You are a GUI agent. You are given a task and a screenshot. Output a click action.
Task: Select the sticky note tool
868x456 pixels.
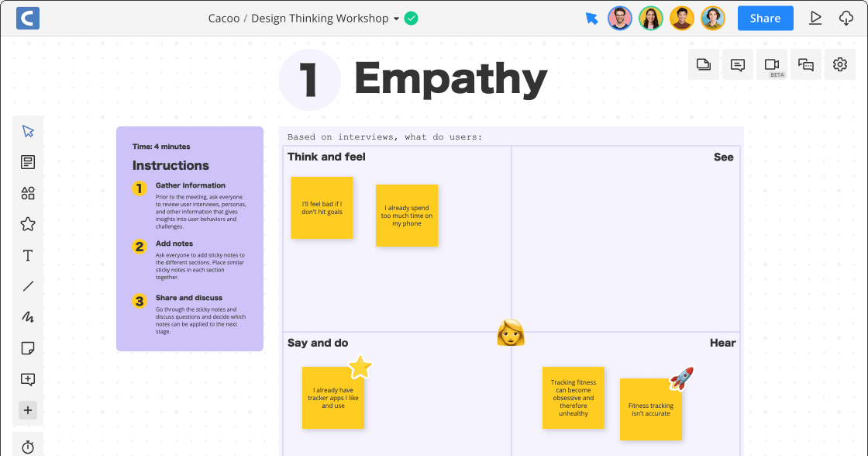pos(28,347)
